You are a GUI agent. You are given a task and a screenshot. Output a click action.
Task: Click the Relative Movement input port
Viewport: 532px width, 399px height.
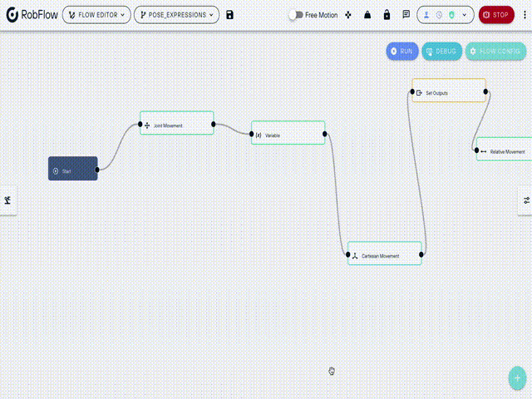[476, 150]
